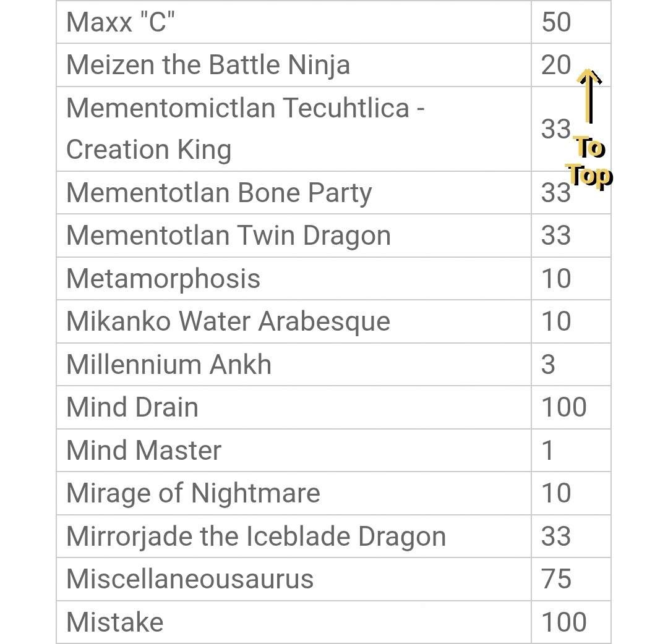Viewport: 668px width, 644px height.
Task: Click the value 50 beside Maxx "C"
Action: pyautogui.click(x=556, y=22)
